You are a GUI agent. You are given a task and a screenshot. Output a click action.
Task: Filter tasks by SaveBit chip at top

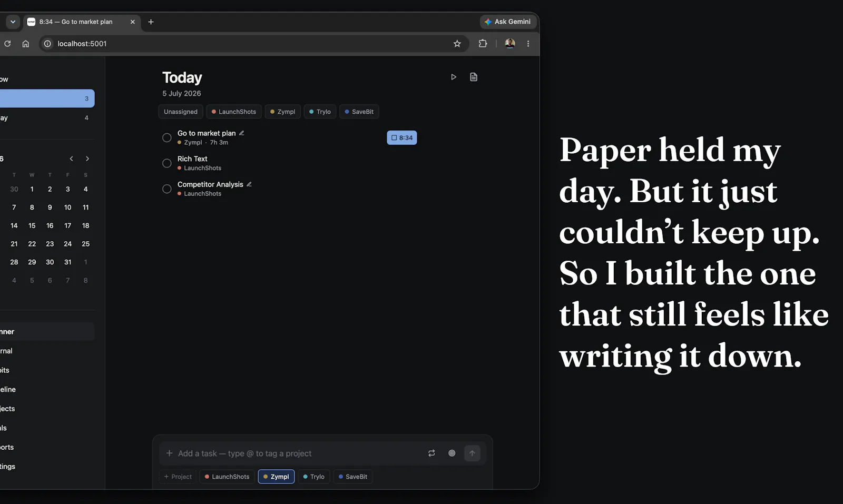[x=359, y=112]
